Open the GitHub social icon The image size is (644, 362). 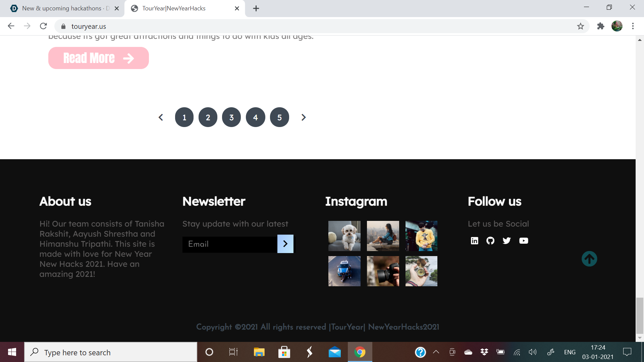tap(490, 241)
